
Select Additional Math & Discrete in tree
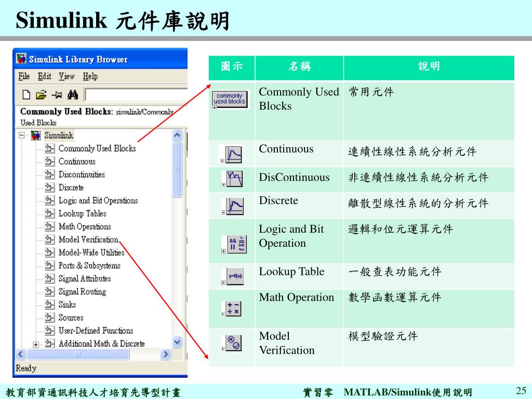click(101, 343)
